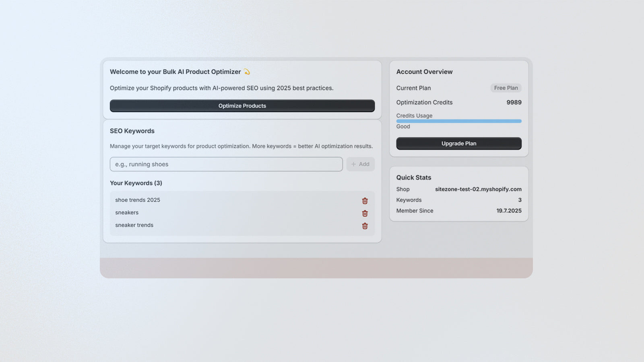Delete the keyword "shoe trends 2025"
Screen dimensions: 644x362
(364, 201)
